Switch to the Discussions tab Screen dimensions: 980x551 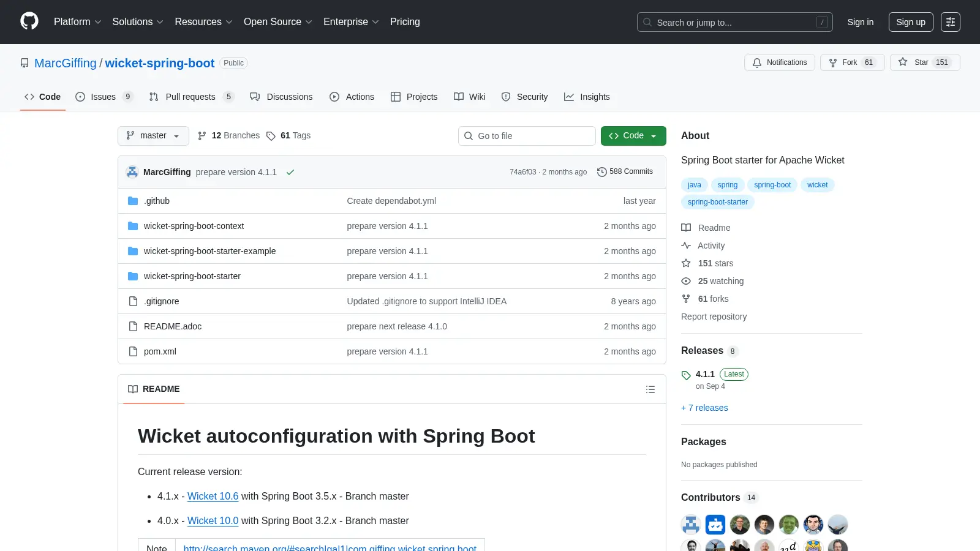click(281, 97)
